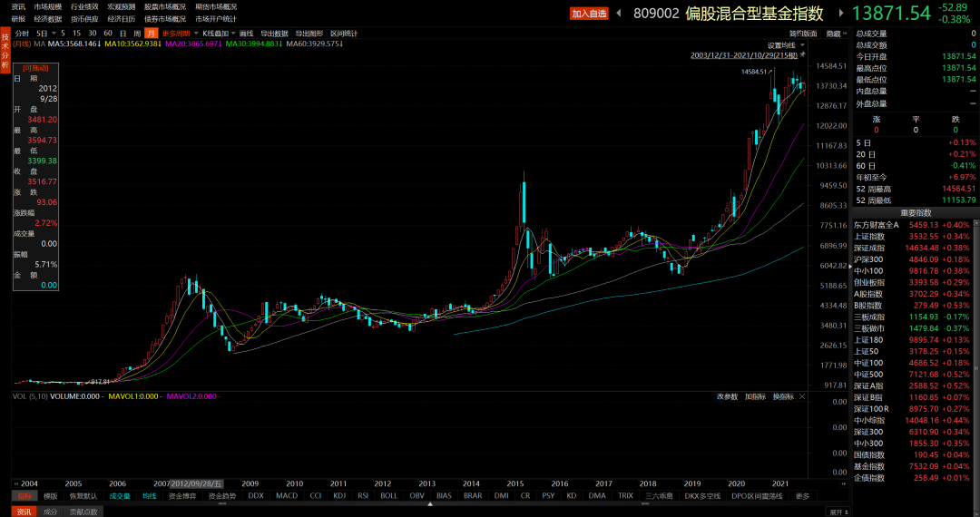Click the 画线 drawing tool
The image size is (980, 517).
pos(246,34)
